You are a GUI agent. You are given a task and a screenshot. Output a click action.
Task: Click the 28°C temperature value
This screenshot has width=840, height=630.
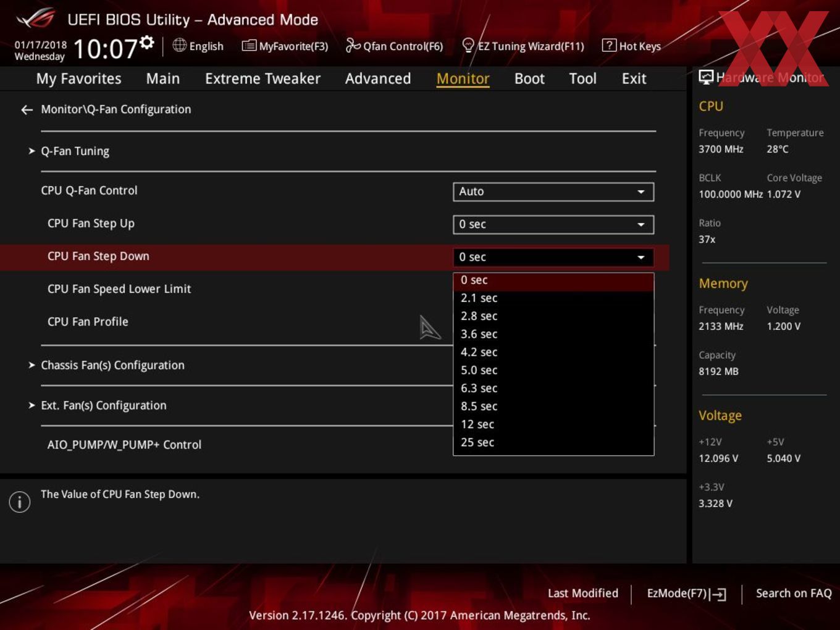click(778, 149)
